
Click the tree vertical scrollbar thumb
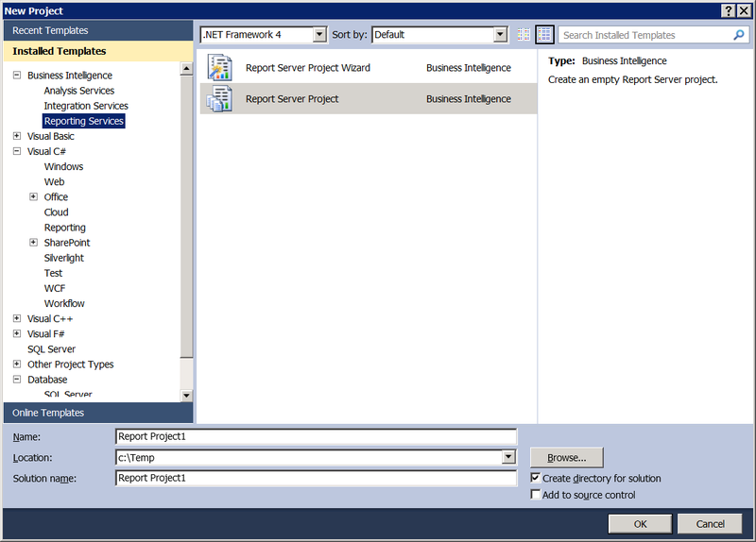(x=186, y=216)
